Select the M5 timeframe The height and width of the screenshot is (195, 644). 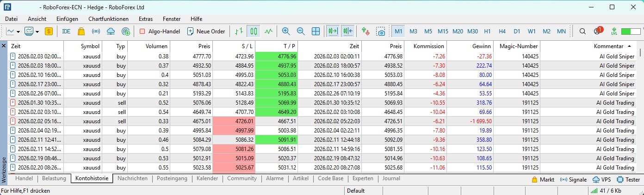428,31
